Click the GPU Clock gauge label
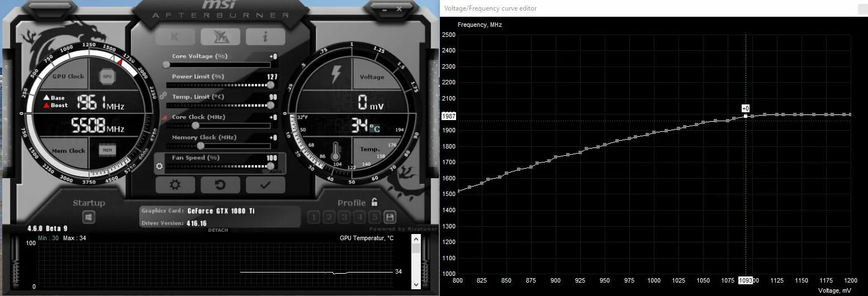The width and height of the screenshot is (868, 296). point(68,77)
